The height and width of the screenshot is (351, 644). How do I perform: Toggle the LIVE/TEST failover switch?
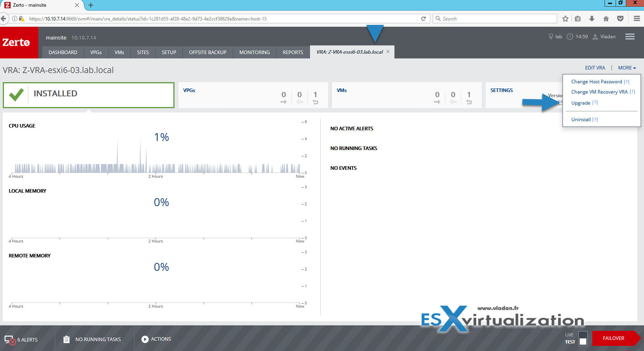583,338
